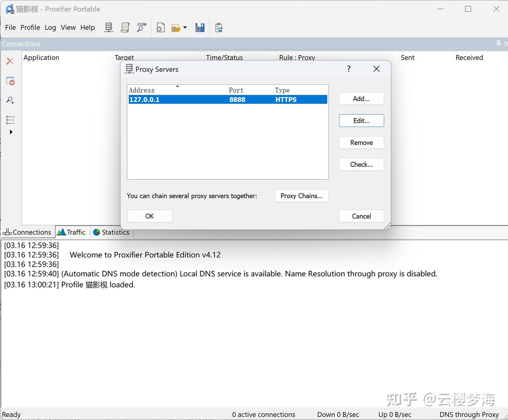Screen dimensions: 508x420
Task: Click the Check... button
Action: coord(361,164)
